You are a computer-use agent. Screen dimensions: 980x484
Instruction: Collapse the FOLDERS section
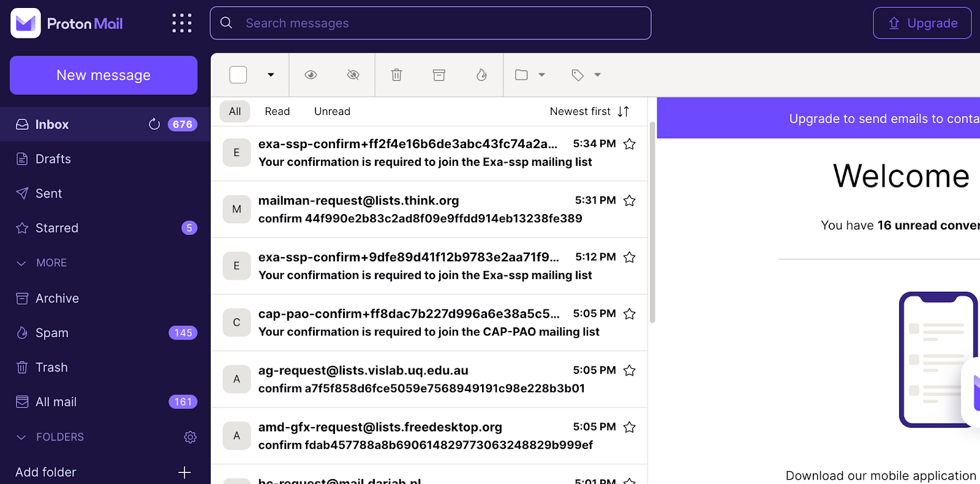pos(50,437)
